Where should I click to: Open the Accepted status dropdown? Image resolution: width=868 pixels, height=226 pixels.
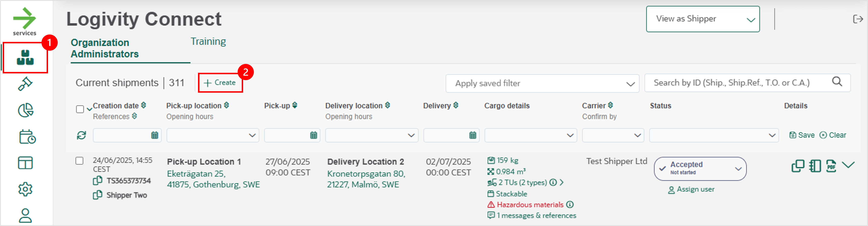[x=700, y=169]
